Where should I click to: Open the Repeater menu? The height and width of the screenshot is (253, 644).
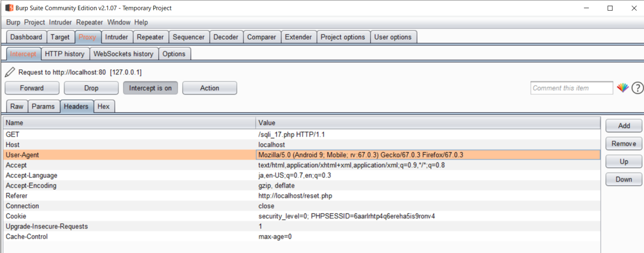[90, 23]
